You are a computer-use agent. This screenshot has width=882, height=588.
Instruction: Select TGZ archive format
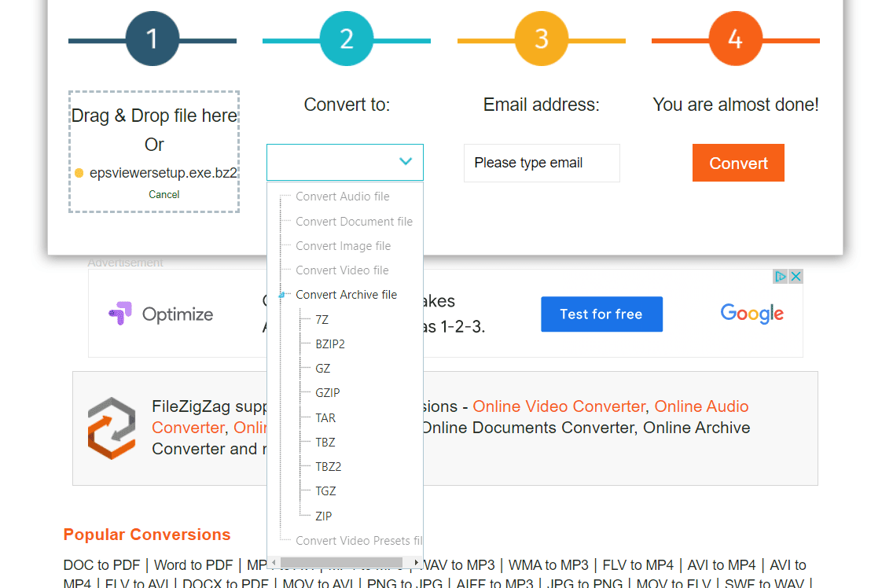(x=325, y=491)
